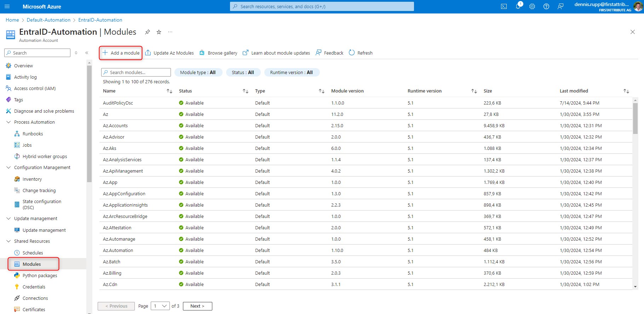Click the Python packages icon
This screenshot has height=314, width=644.
coord(17,275)
